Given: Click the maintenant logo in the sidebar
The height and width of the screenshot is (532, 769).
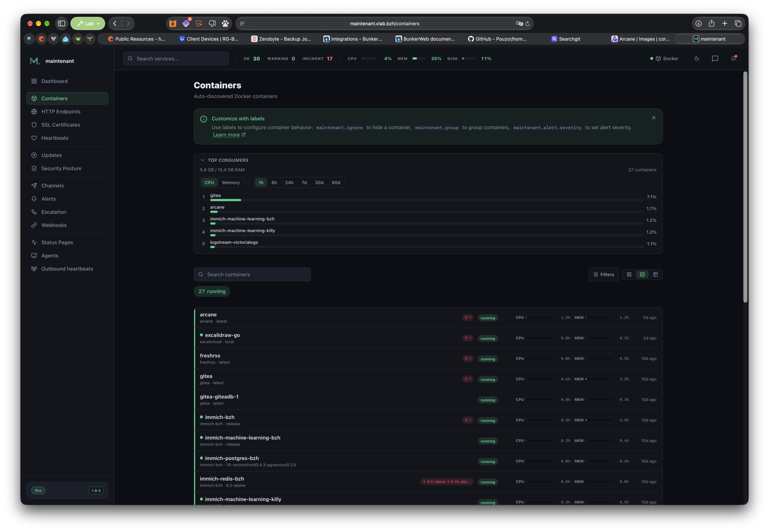Looking at the screenshot, I should [x=35, y=61].
